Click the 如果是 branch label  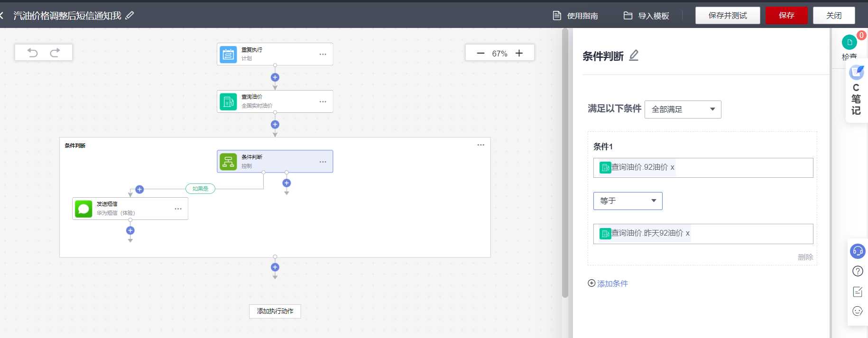(x=200, y=189)
